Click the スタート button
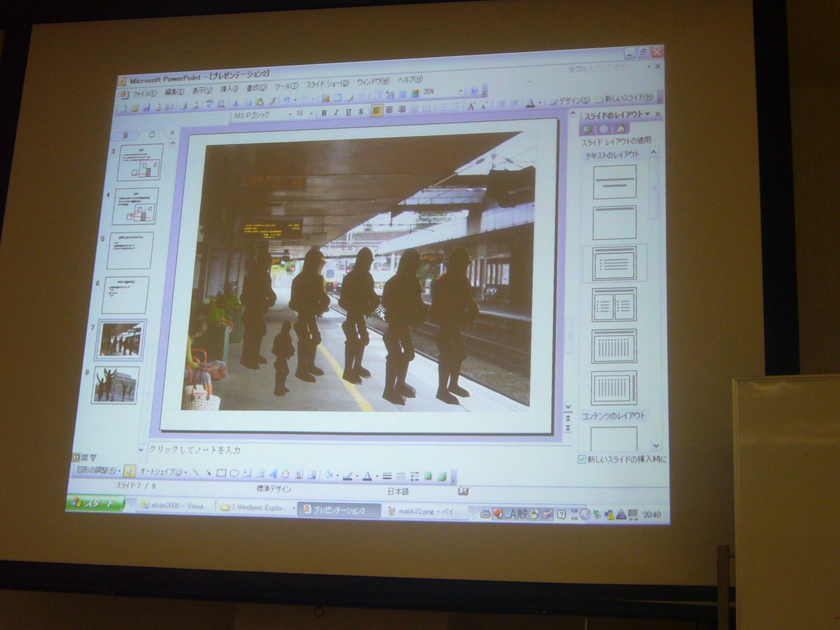The height and width of the screenshot is (630, 840). (x=95, y=503)
